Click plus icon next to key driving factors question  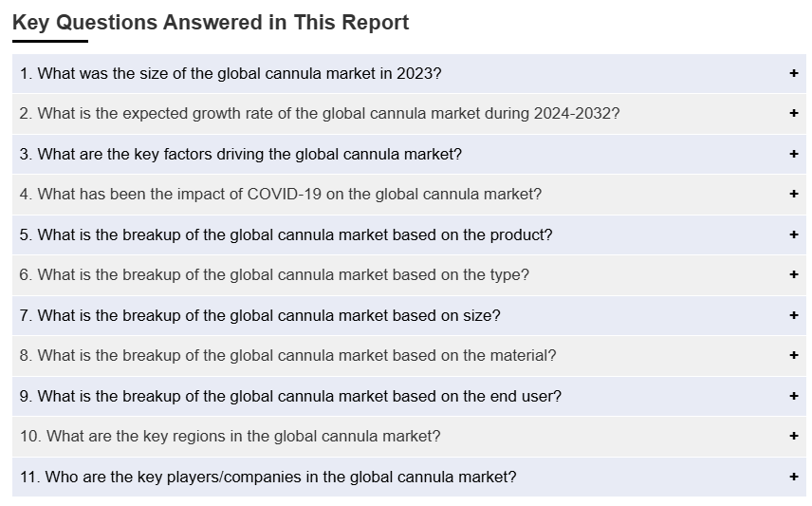[794, 154]
